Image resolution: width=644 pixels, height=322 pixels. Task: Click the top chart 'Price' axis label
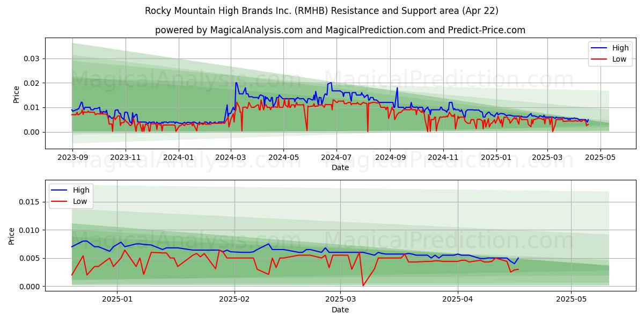(x=16, y=94)
